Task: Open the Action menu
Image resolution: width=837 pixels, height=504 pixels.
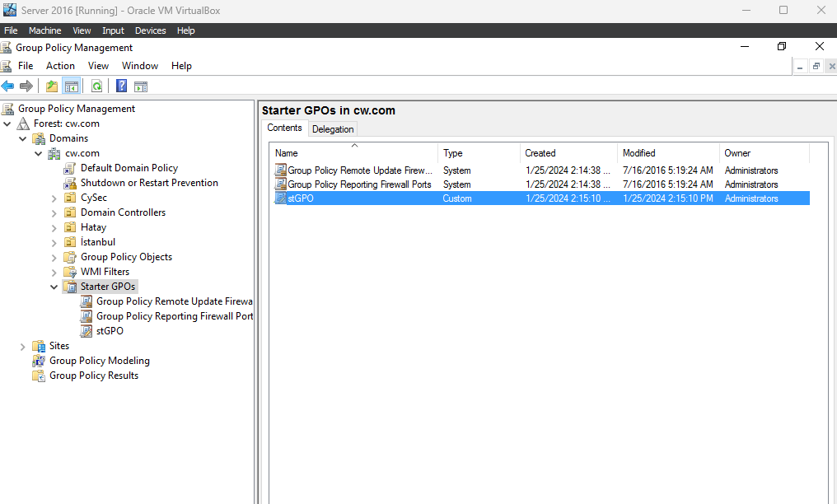Action: pos(60,66)
